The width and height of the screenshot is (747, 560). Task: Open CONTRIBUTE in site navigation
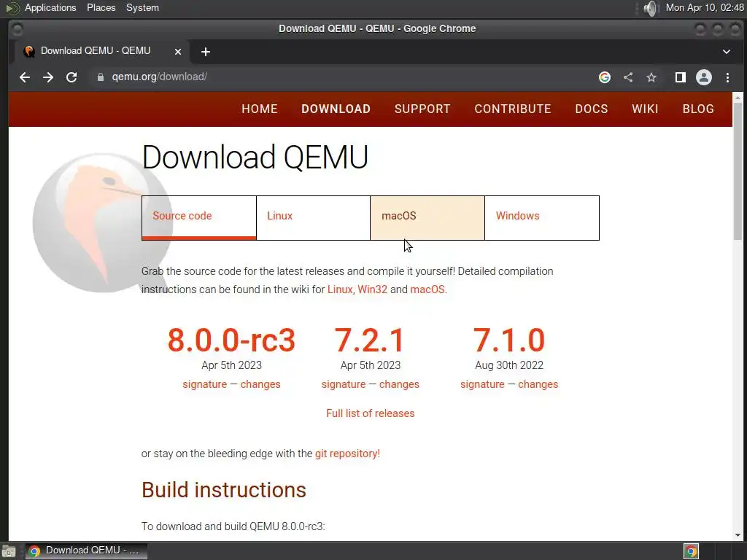(x=513, y=109)
